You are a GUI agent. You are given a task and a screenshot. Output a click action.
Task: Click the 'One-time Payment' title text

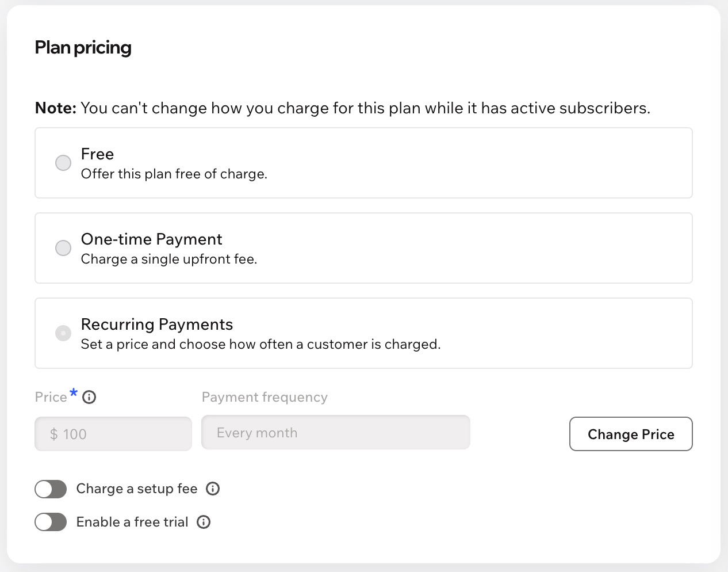(x=151, y=239)
